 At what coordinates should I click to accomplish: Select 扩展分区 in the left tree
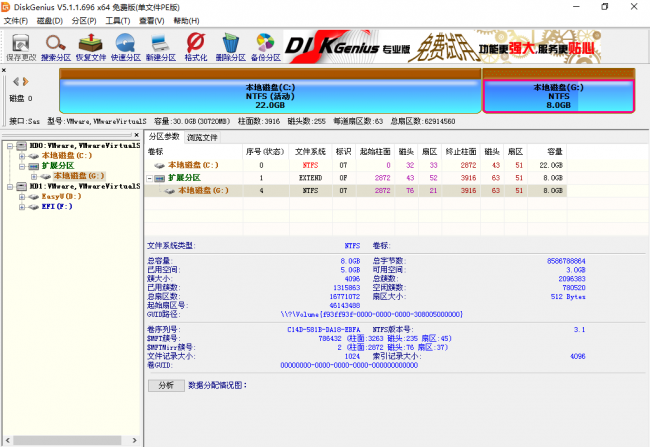(58, 166)
